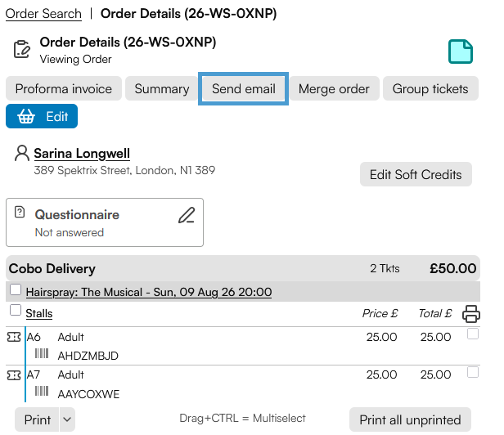504x435 pixels.
Task: Tick the Hairspray: The Musical event checkbox
Action: [16, 289]
